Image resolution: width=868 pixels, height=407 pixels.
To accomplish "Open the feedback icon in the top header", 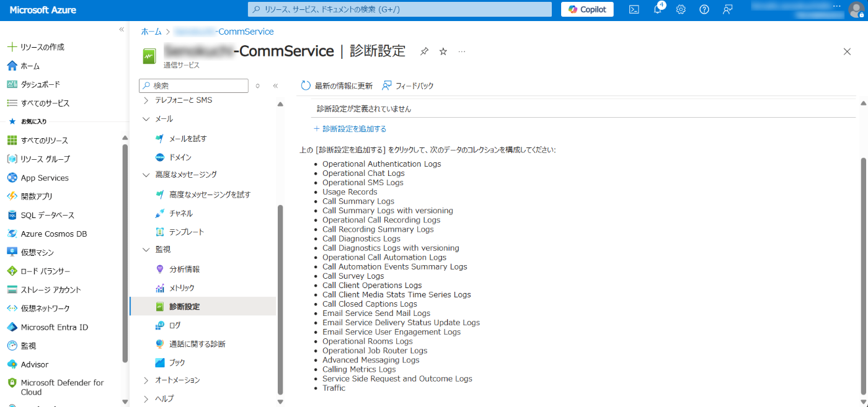I will pyautogui.click(x=728, y=9).
